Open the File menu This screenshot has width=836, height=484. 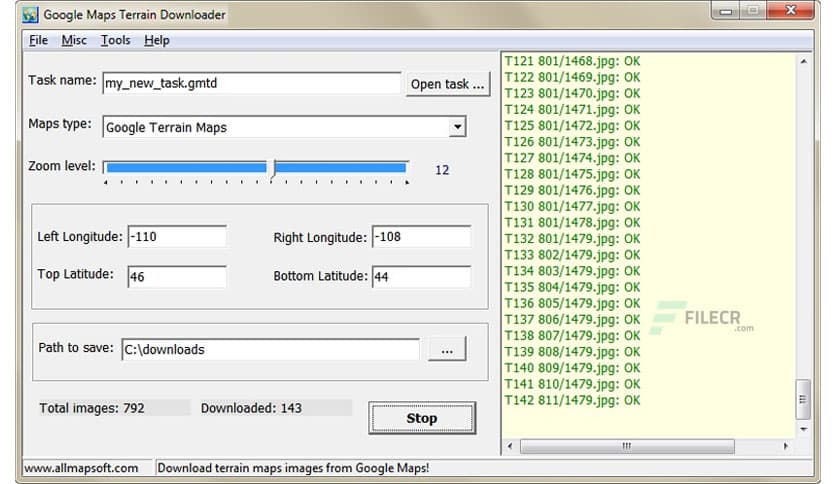38,41
